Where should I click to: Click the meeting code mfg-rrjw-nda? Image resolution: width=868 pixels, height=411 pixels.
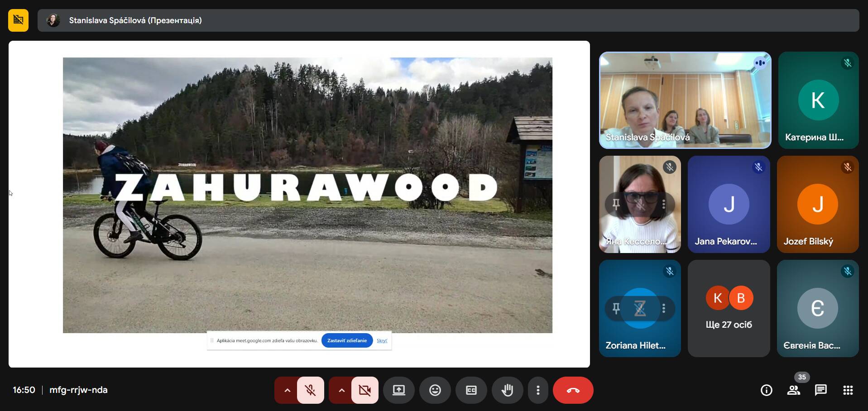(x=78, y=390)
